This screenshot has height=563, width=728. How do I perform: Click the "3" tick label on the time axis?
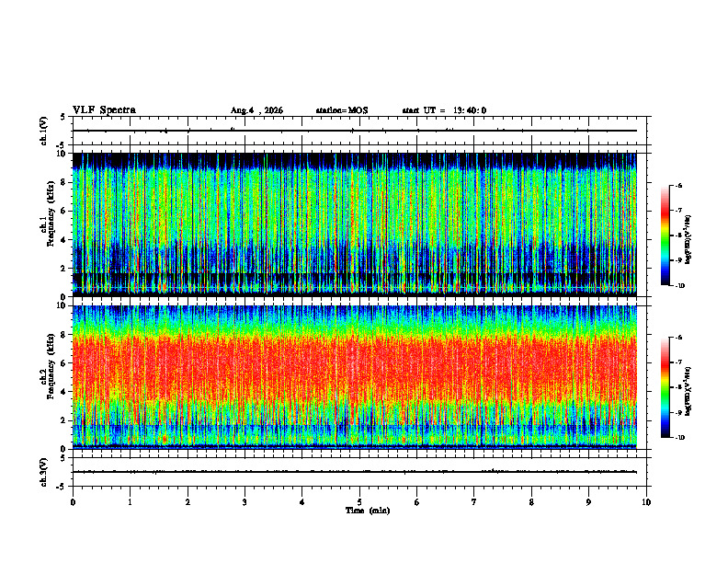pyautogui.click(x=245, y=502)
